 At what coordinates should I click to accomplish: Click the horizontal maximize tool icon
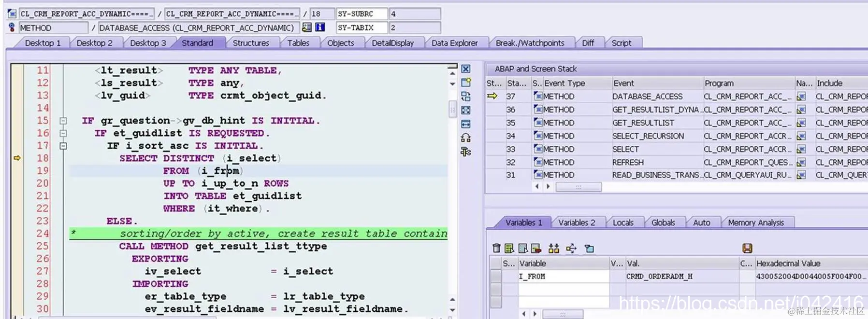click(x=465, y=124)
